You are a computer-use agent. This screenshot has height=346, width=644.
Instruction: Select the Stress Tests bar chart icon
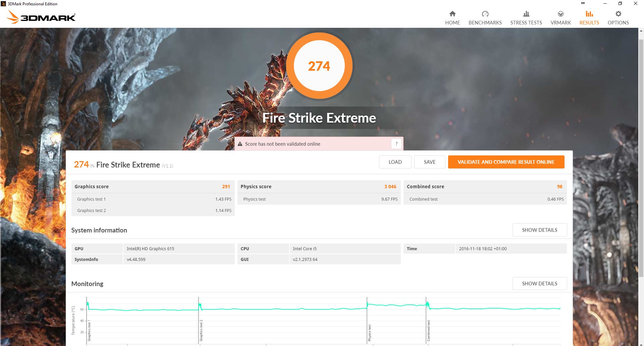[x=526, y=14]
